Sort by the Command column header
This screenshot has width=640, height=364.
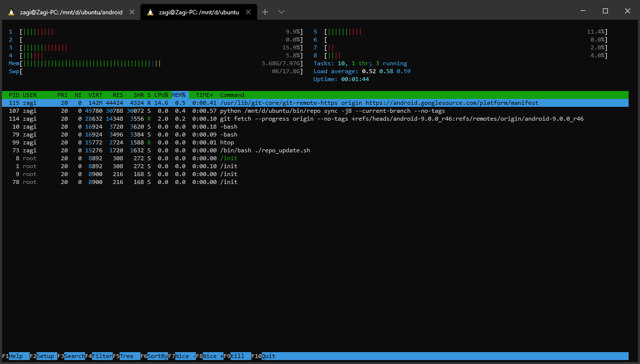[x=232, y=95]
